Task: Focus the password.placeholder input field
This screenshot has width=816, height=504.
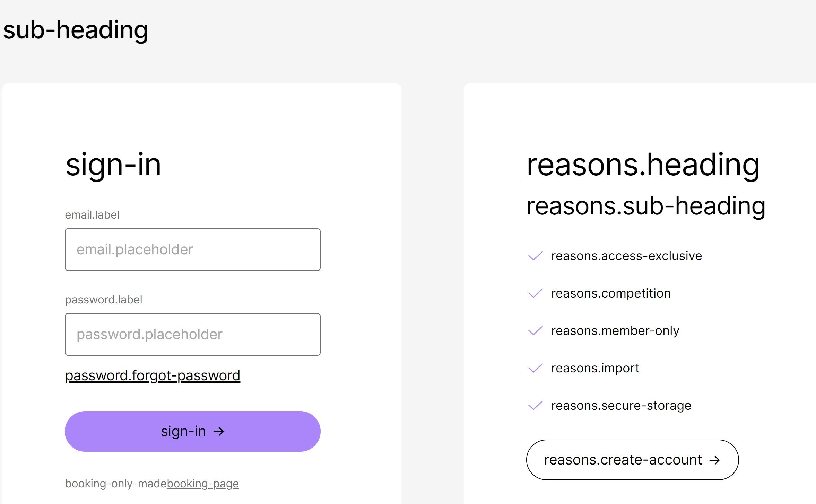Action: [x=192, y=334]
